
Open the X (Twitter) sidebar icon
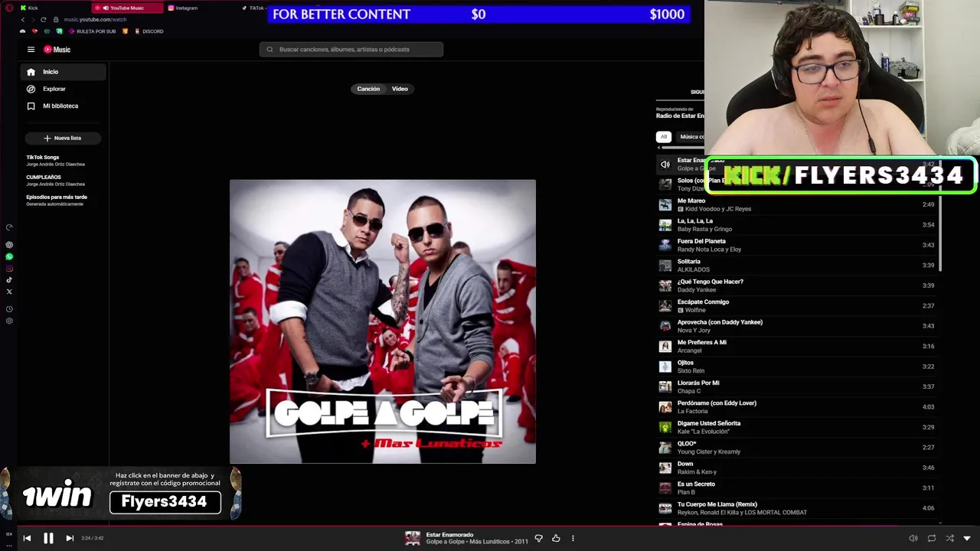(x=9, y=292)
